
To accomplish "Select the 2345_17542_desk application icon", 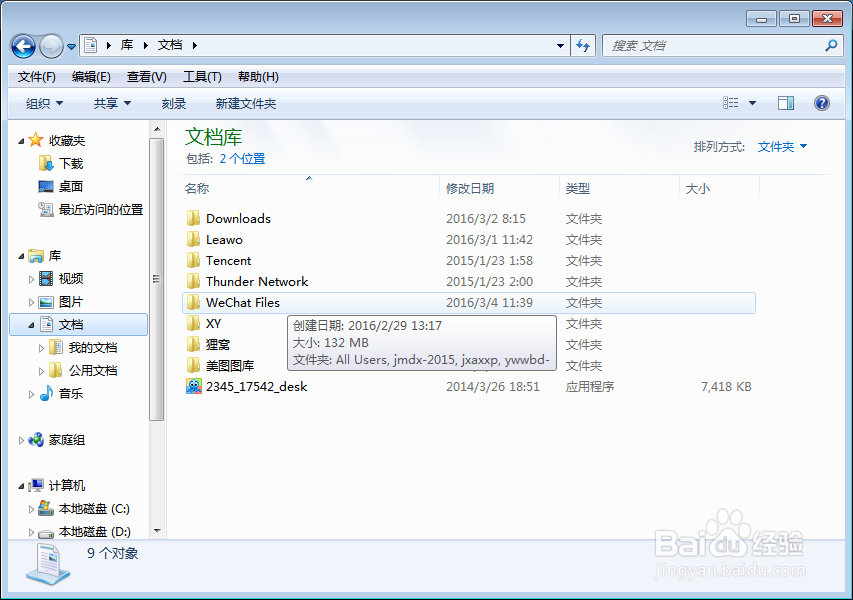I will tap(194, 387).
